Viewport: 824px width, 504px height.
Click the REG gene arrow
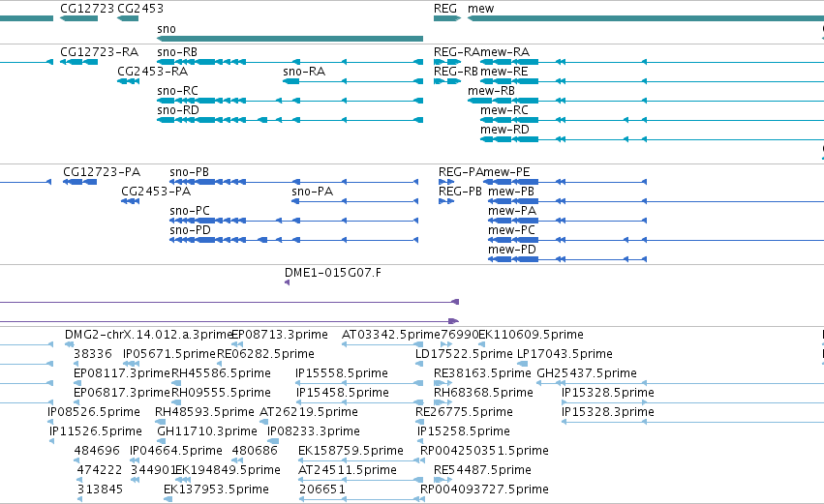coord(447,18)
